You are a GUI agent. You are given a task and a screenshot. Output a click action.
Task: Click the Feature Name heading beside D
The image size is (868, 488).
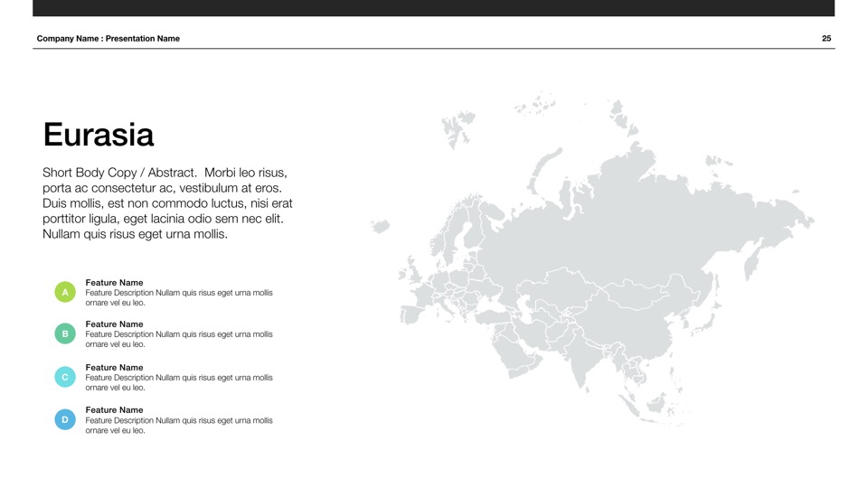pyautogui.click(x=114, y=410)
